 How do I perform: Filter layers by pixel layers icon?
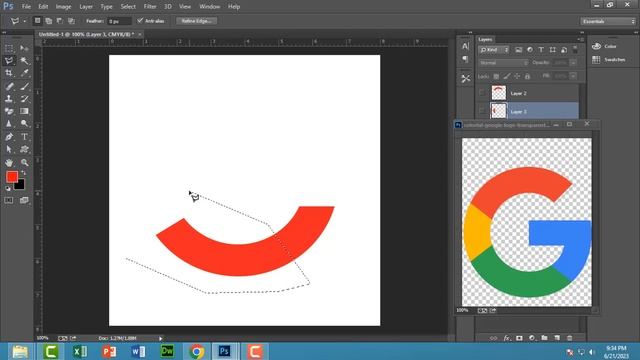point(518,50)
